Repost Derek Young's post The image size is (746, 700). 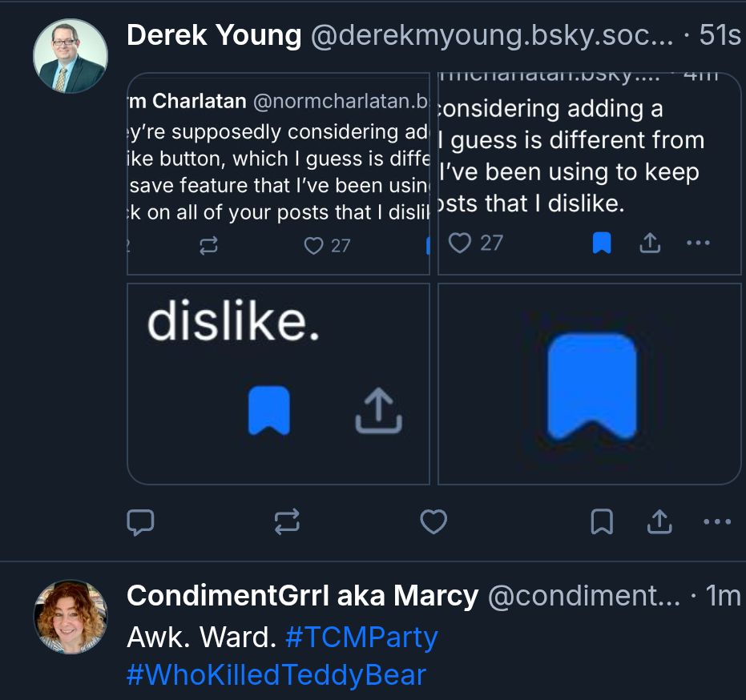[287, 522]
